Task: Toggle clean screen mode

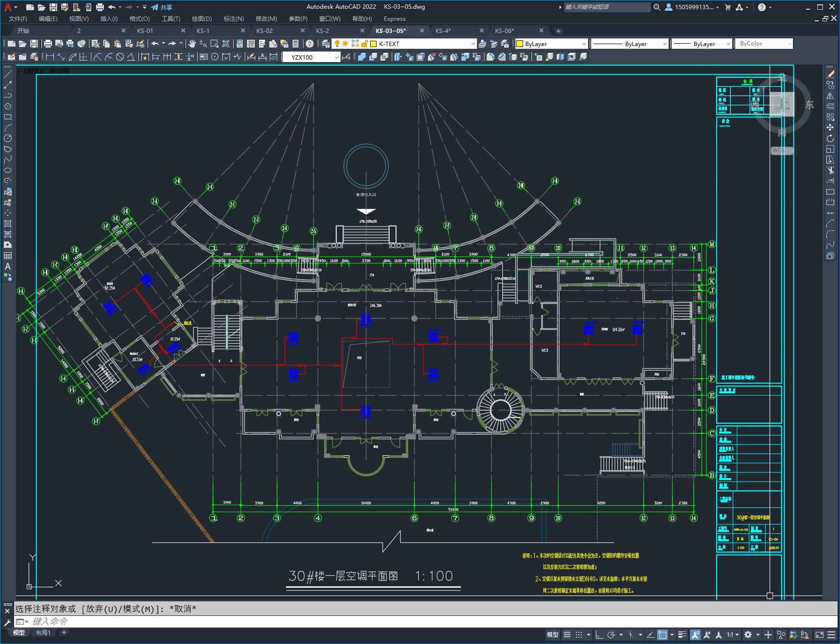Action: click(x=819, y=634)
